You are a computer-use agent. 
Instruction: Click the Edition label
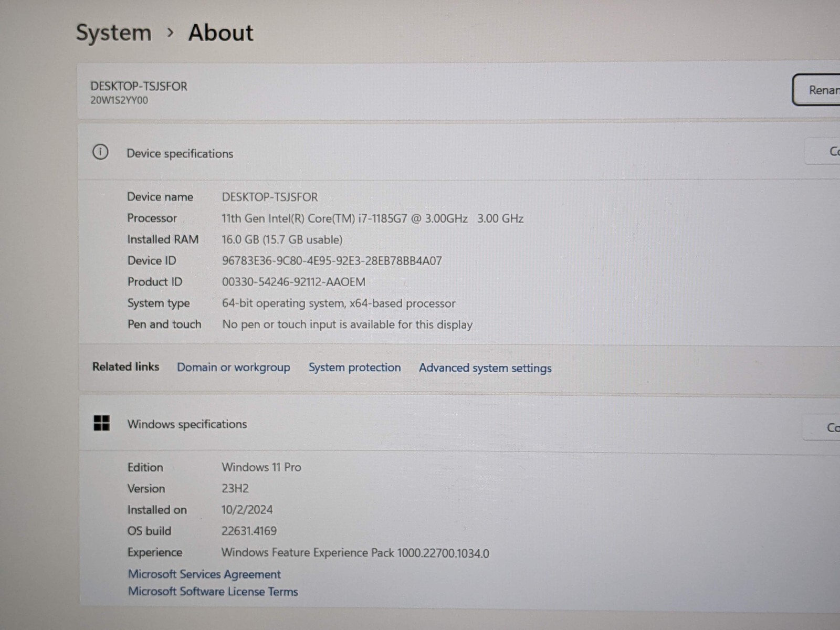coord(145,467)
